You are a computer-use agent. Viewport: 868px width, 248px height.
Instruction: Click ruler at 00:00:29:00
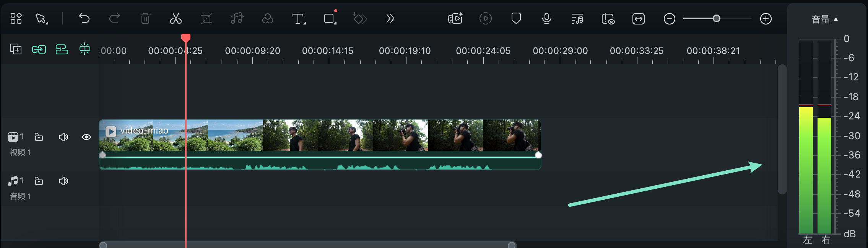(560, 51)
